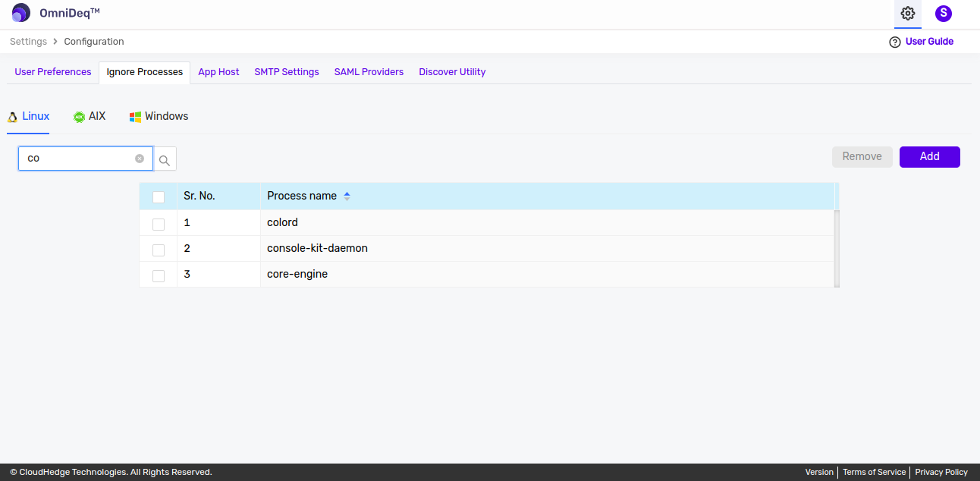The height and width of the screenshot is (481, 980).
Task: Open the SMTP Settings tab
Action: point(287,72)
